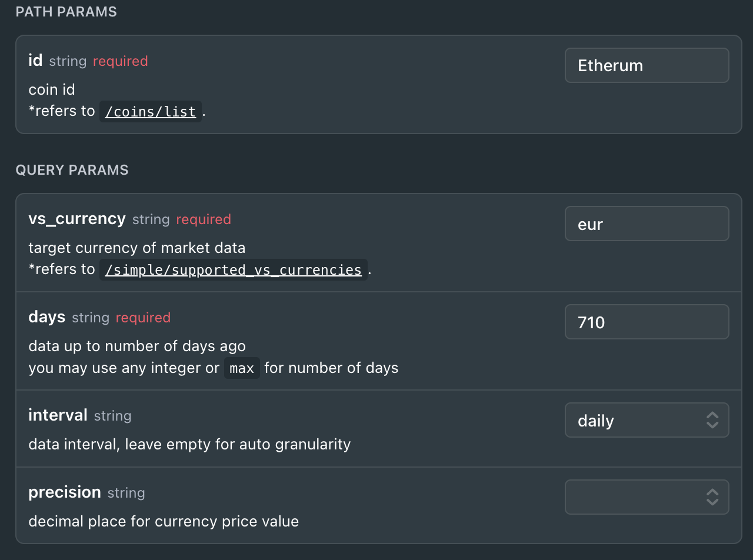Click the id input field containing Etherum
This screenshot has width=753, height=560.
click(647, 65)
